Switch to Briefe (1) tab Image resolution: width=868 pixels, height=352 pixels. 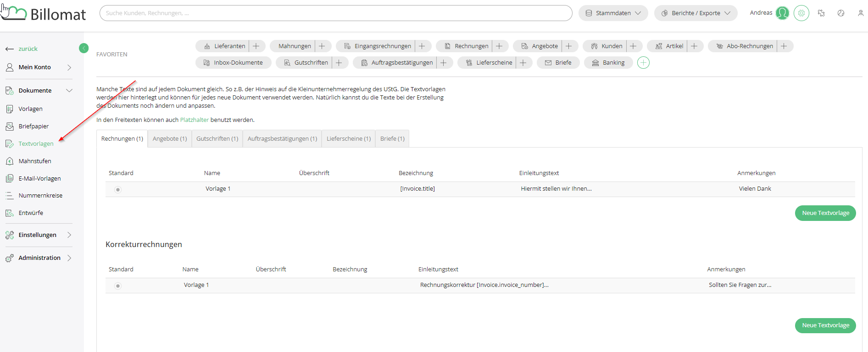[x=392, y=139]
